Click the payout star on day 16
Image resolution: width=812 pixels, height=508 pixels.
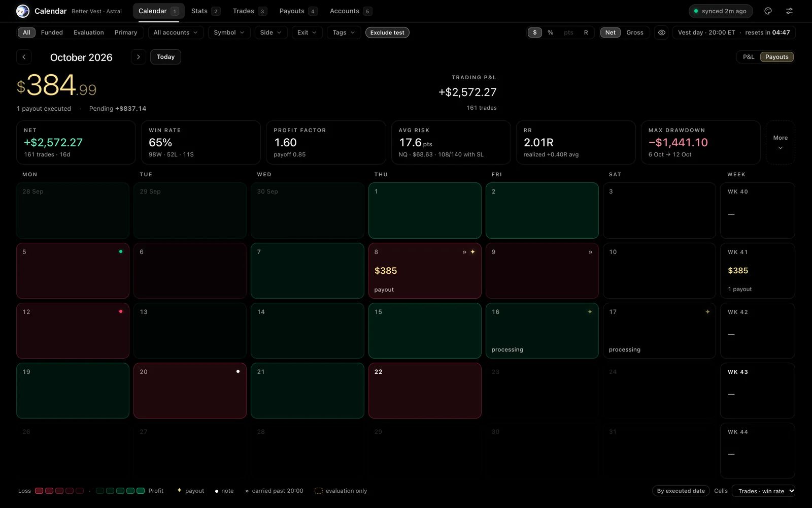[590, 311]
